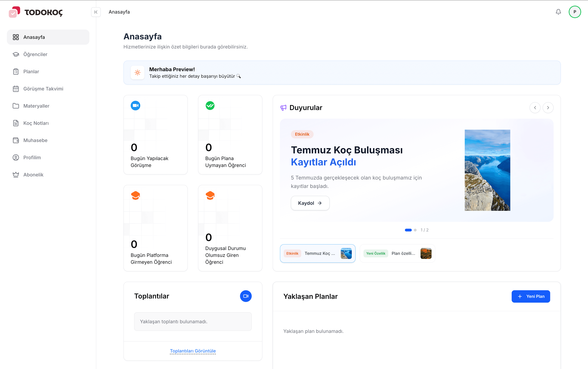588x369 pixels.
Task: Click the Anasayfa grid icon in sidebar
Action: click(16, 37)
